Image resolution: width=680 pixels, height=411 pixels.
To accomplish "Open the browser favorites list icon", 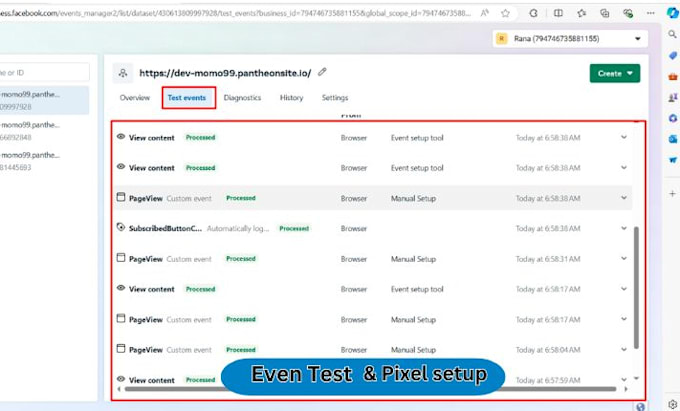I will point(582,13).
